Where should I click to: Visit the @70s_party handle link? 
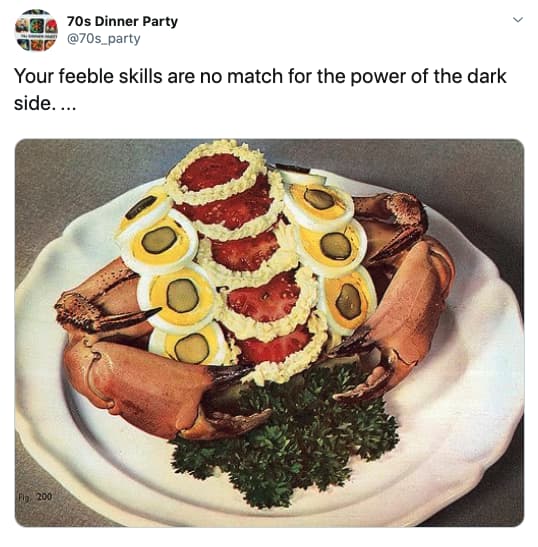(x=103, y=39)
